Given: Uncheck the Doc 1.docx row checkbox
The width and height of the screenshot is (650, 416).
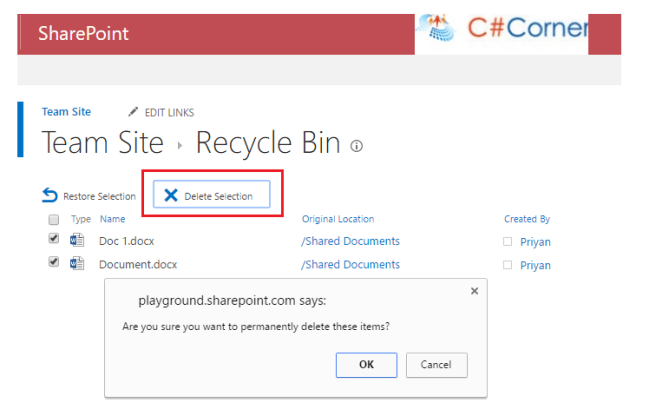Looking at the screenshot, I should point(53,240).
